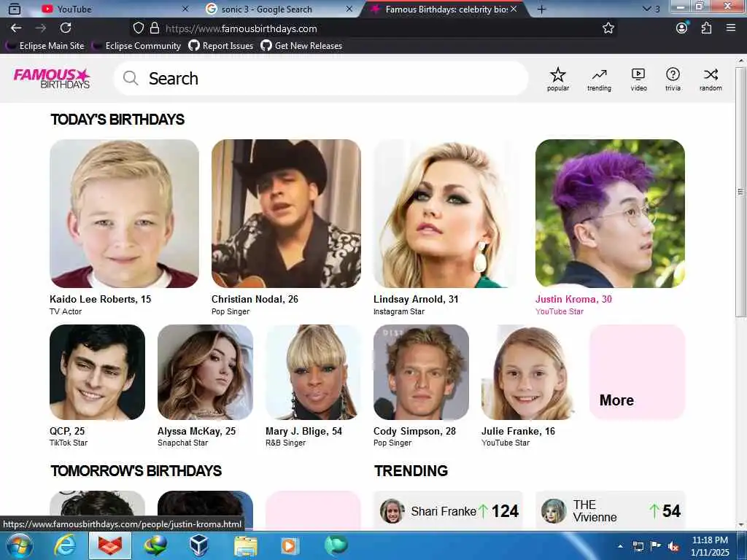The width and height of the screenshot is (747, 560).
Task: Open Julie Franke photo
Action: point(529,372)
